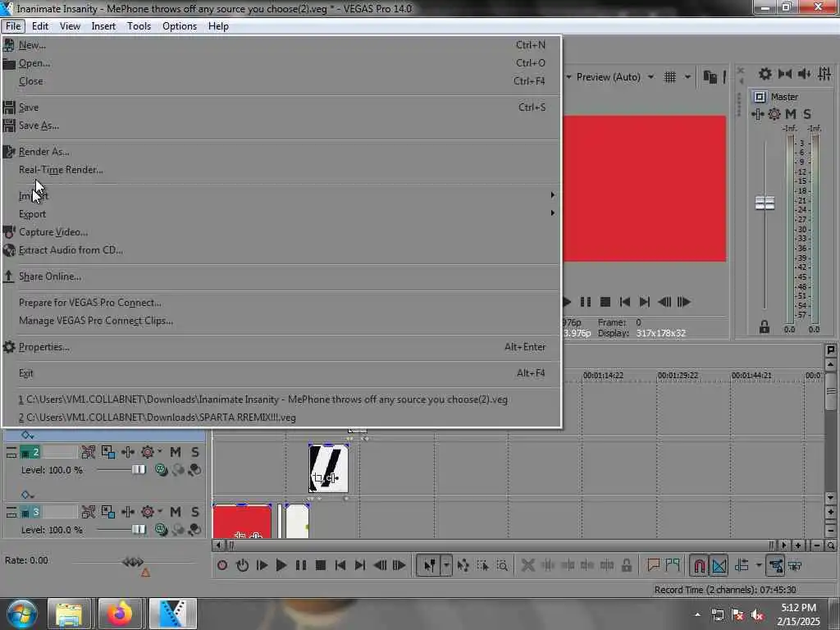This screenshot has height=630, width=840.
Task: Click track 3 compositing mode icon
Action: click(x=161, y=530)
